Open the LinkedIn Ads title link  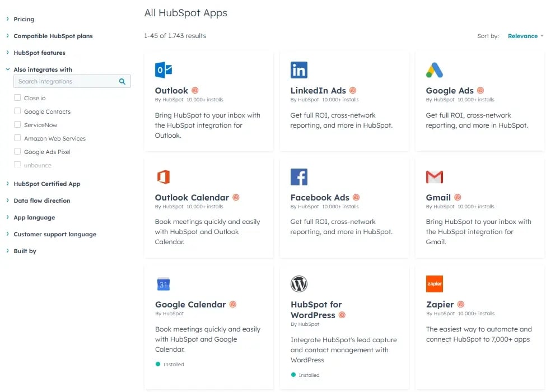point(318,91)
